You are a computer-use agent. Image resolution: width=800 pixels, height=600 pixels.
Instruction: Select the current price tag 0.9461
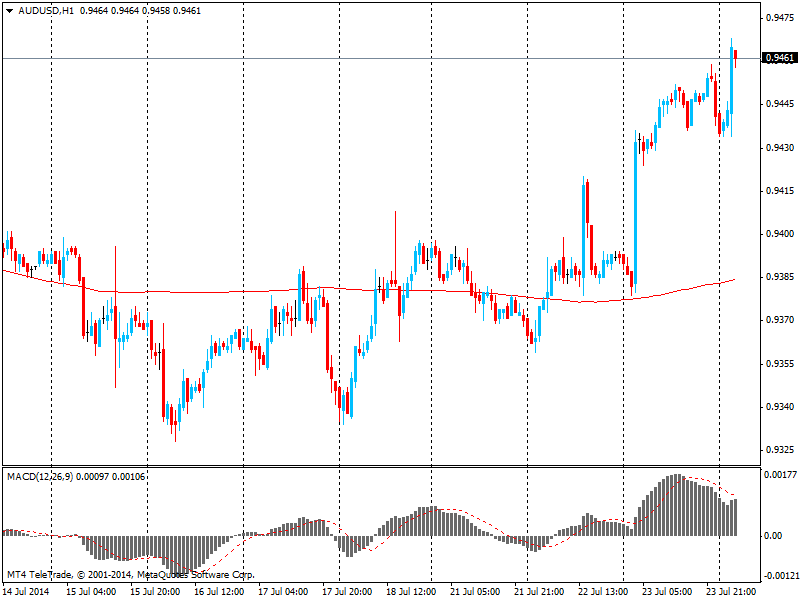(x=780, y=58)
